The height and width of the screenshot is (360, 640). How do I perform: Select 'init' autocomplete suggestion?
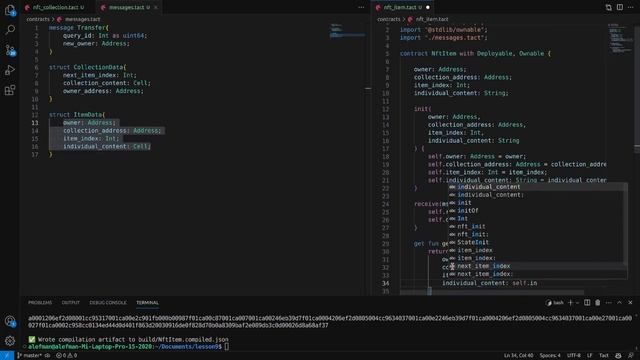pos(538,202)
